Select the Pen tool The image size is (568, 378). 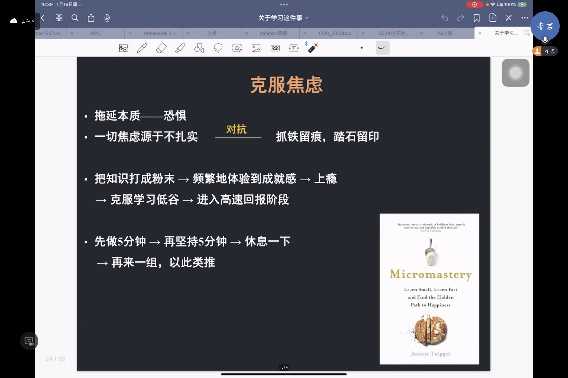click(142, 48)
